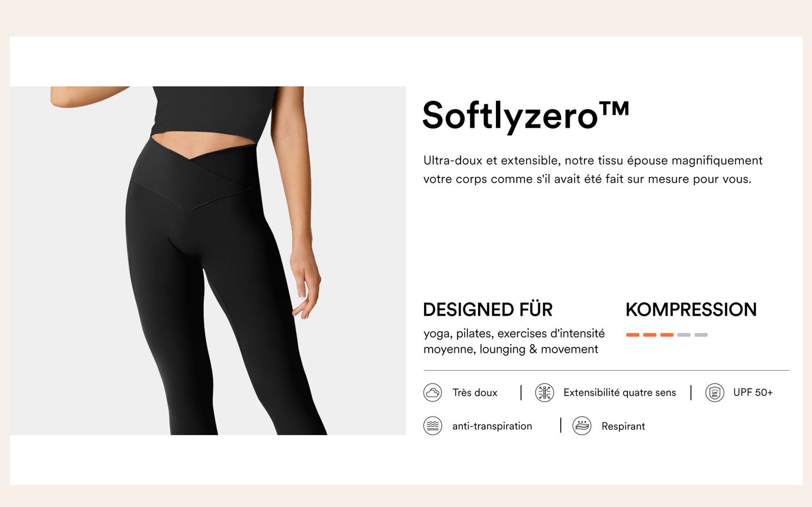Viewport: 812px width, 507px height.
Task: Click the Très doux label
Action: tap(475, 393)
